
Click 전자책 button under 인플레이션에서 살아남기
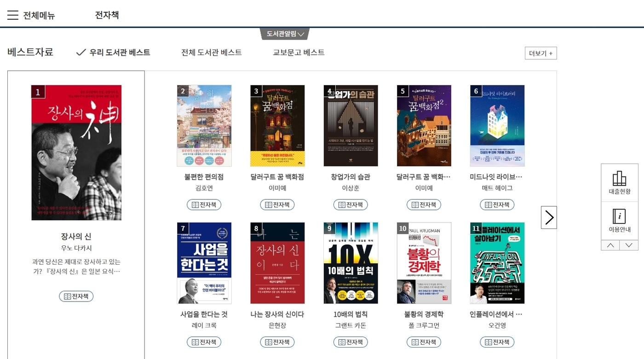[497, 342]
